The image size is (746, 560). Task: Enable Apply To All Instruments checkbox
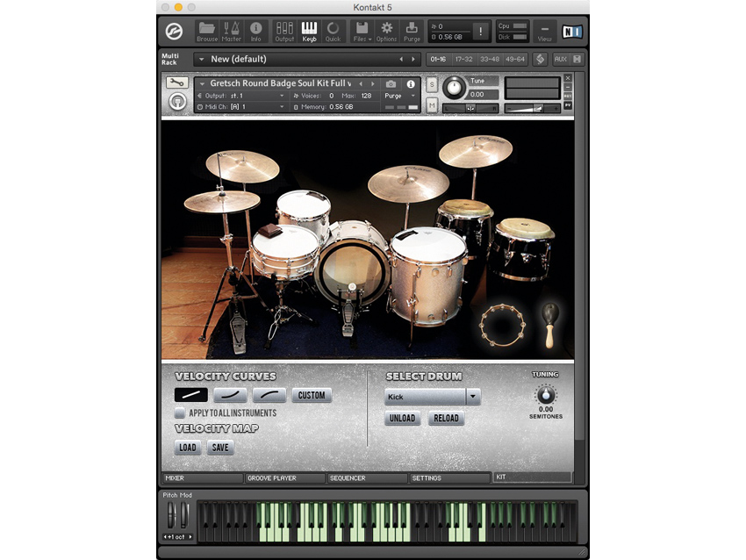pos(180,413)
